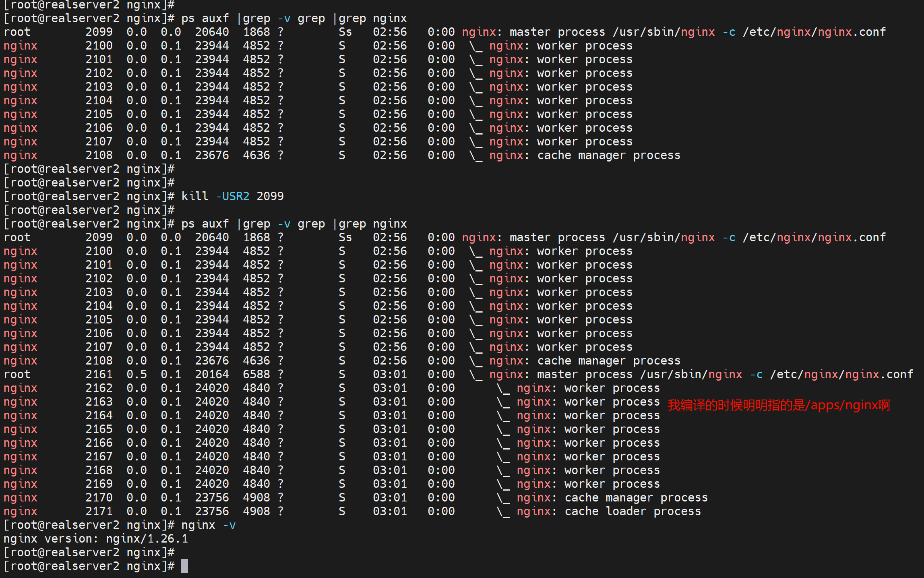This screenshot has width=924, height=578.
Task: Click the nginx -v command text
Action: click(209, 525)
